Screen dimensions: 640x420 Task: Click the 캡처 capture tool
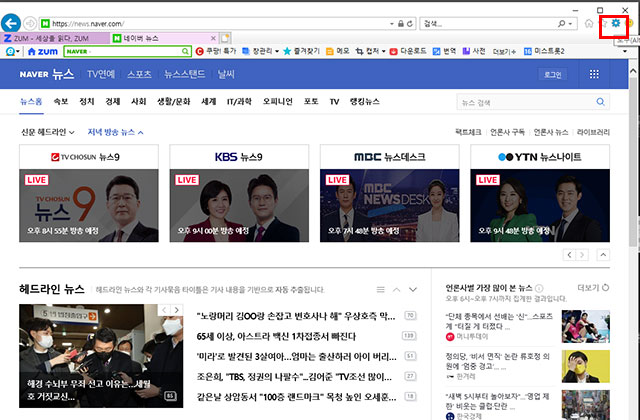pos(367,51)
